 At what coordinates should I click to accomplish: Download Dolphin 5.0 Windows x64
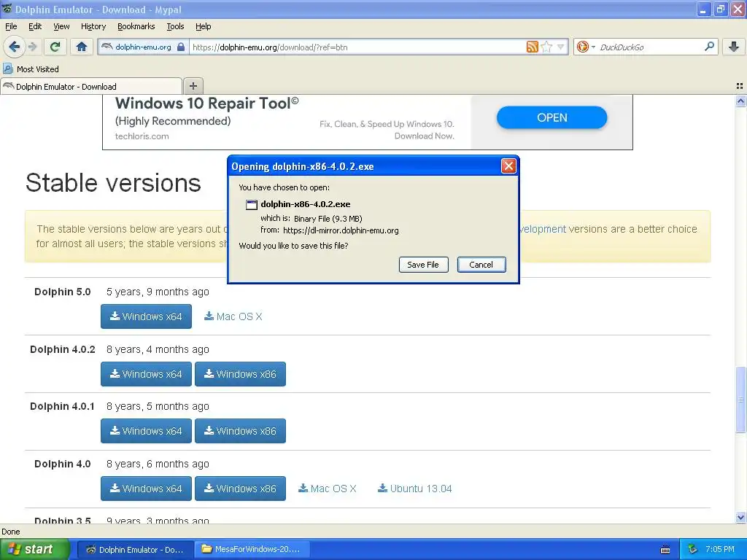[x=146, y=316]
